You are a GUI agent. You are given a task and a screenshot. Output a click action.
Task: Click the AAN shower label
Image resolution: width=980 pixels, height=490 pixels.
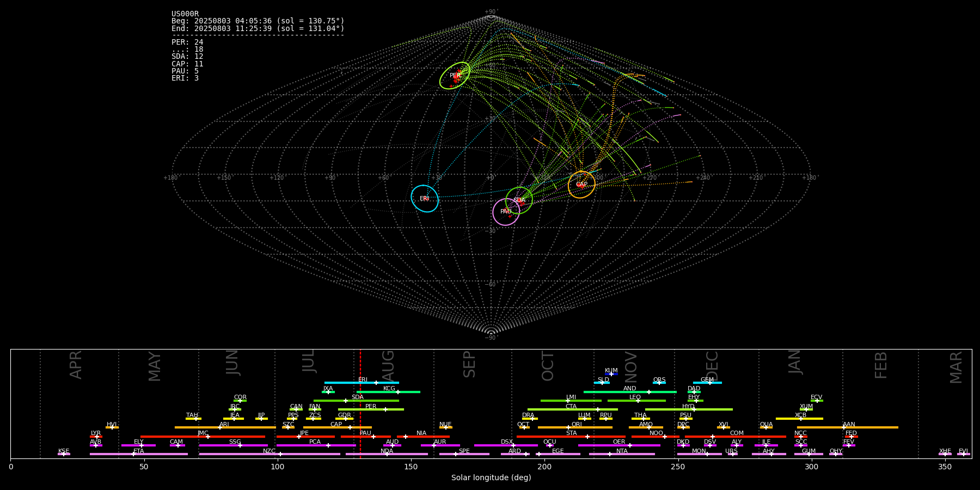849,425
